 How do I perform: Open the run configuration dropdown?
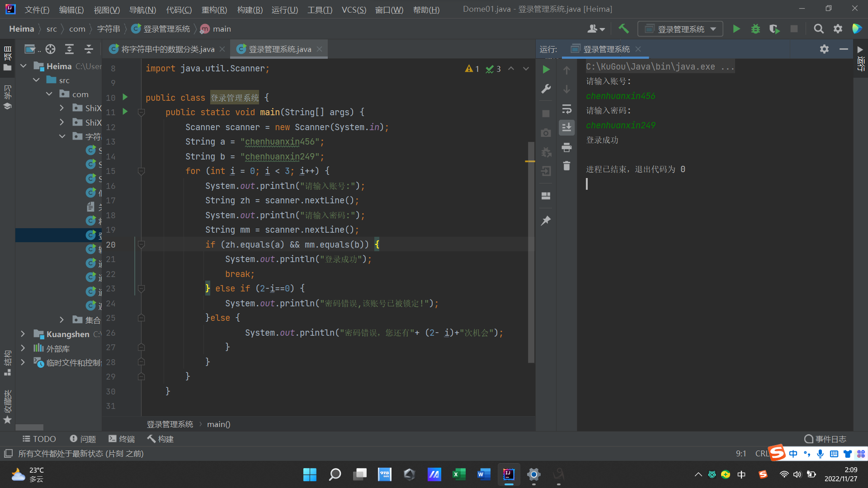click(680, 29)
